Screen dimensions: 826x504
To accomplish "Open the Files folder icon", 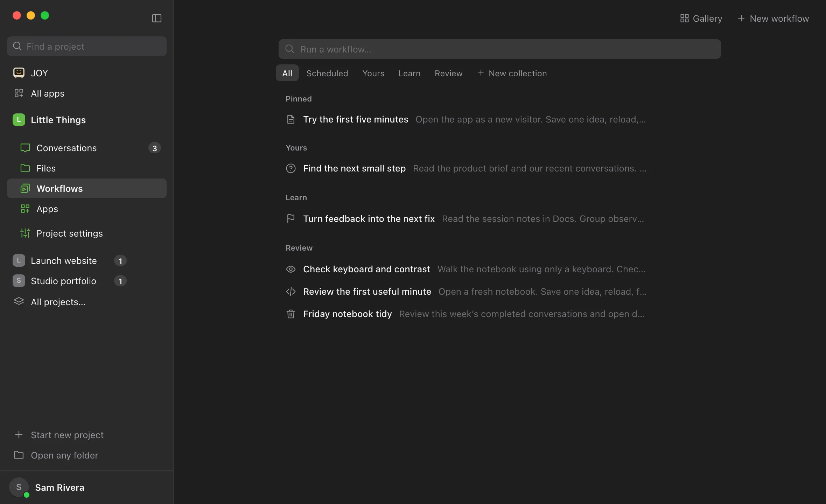I will point(25,168).
